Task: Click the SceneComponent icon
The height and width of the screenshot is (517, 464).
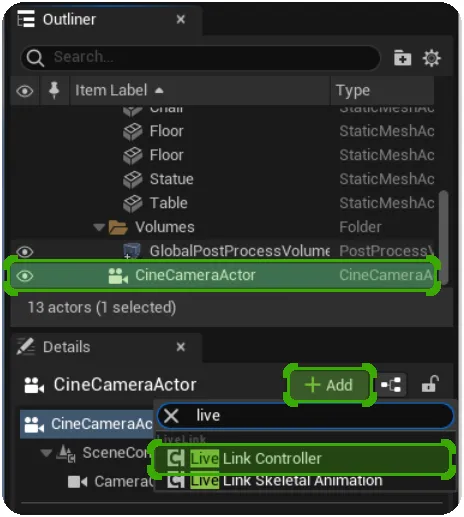Action: pos(66,453)
